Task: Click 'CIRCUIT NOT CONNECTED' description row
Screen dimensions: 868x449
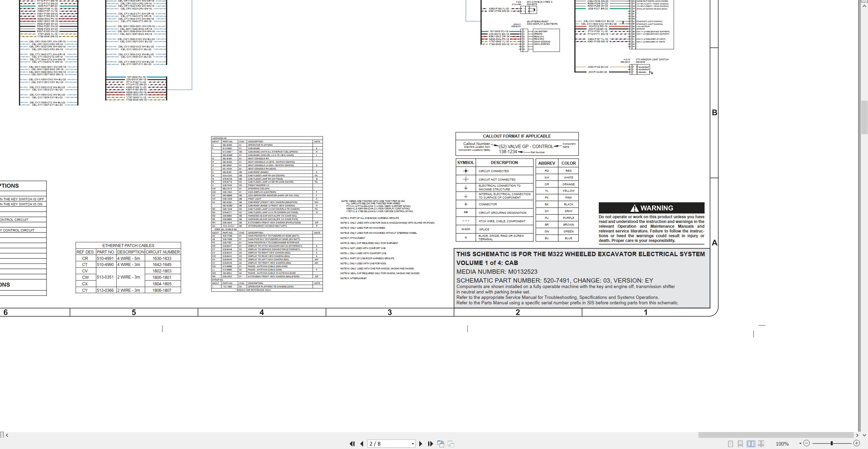Action: pos(497,180)
